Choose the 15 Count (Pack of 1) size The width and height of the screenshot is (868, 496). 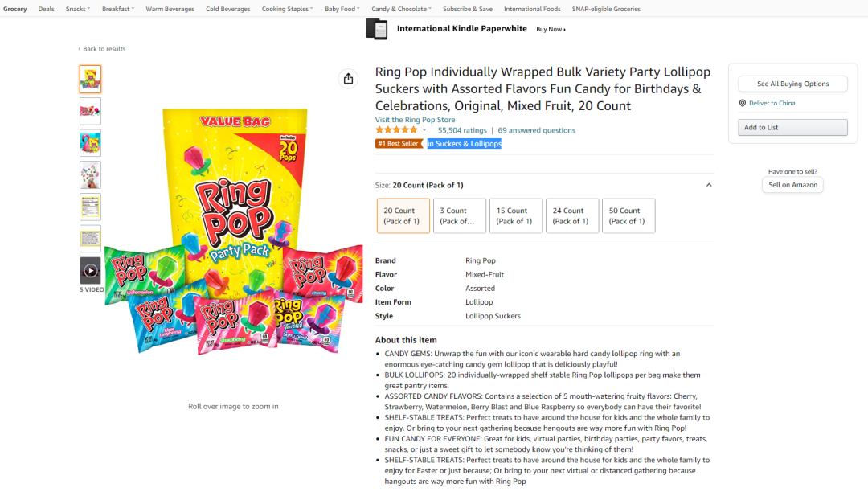(516, 216)
